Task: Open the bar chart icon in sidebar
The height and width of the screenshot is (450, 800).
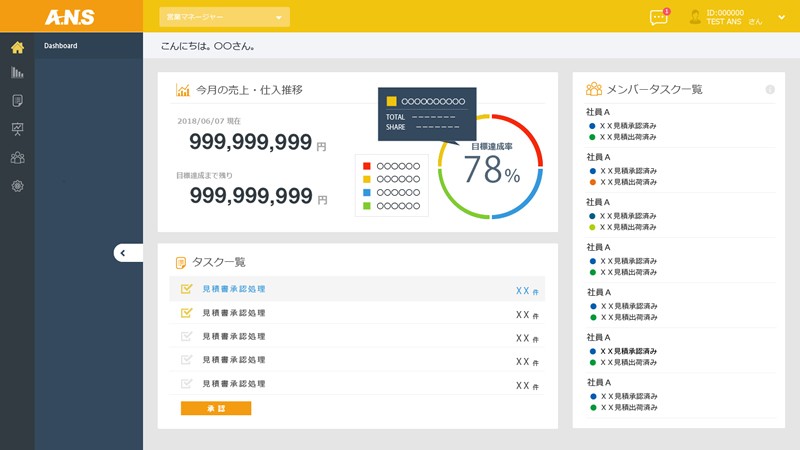Action: pyautogui.click(x=17, y=73)
